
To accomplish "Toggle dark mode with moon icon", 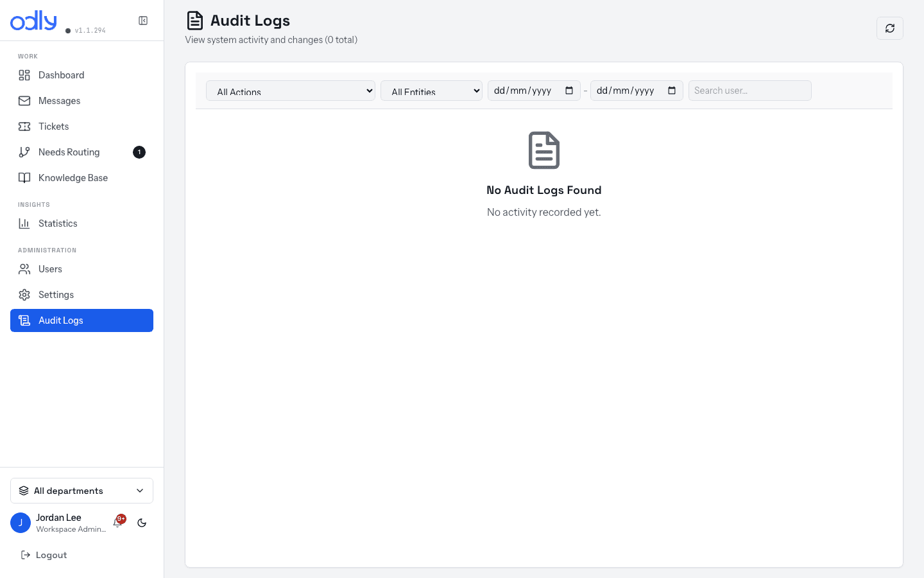I will [x=142, y=523].
